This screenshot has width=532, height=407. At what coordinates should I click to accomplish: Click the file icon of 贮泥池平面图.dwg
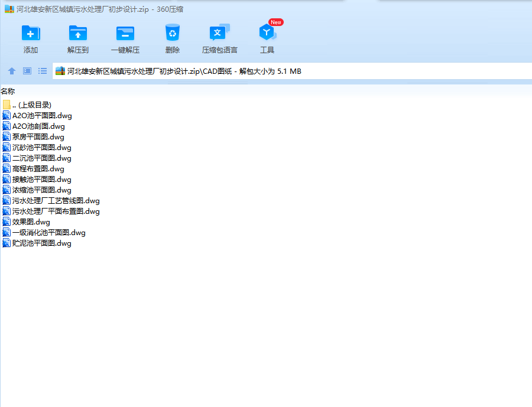point(7,243)
